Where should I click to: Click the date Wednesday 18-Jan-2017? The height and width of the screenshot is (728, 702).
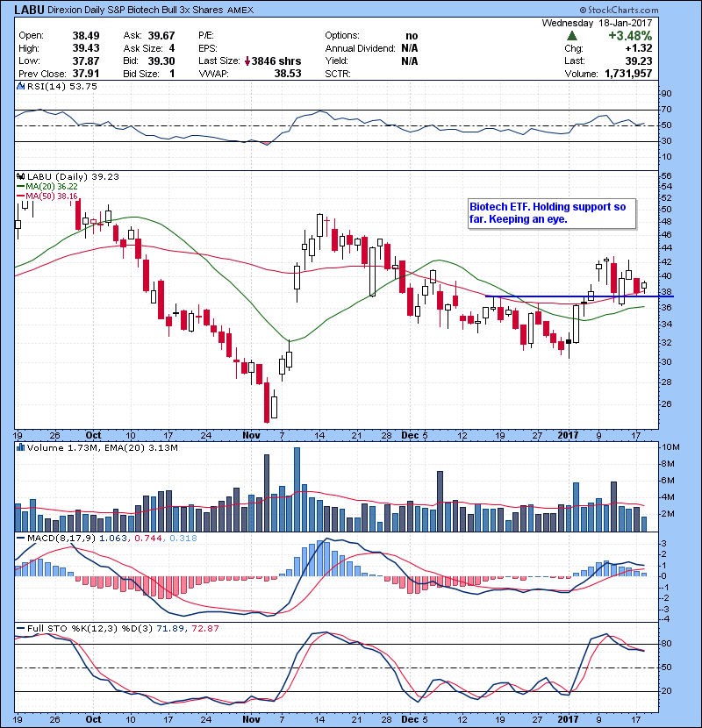point(597,23)
